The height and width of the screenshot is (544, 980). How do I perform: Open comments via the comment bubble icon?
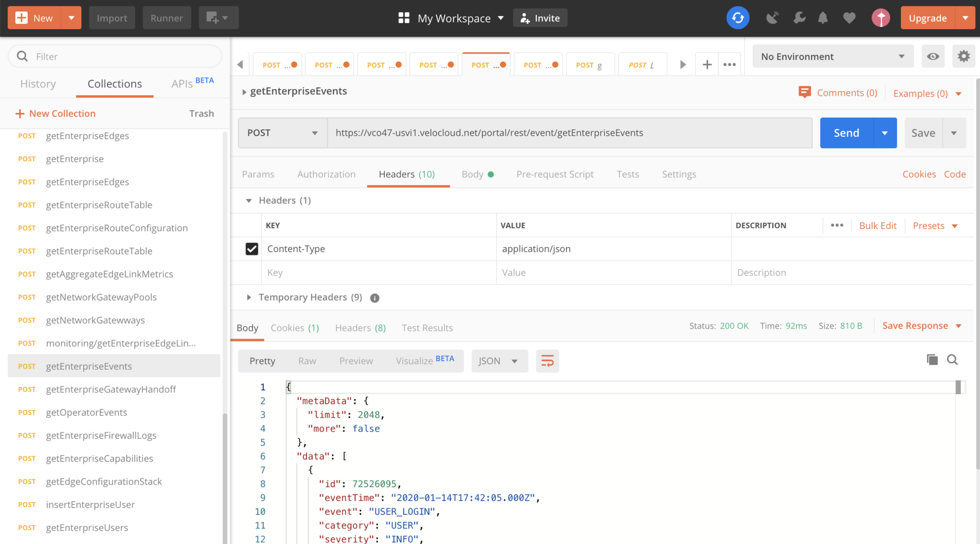click(805, 92)
